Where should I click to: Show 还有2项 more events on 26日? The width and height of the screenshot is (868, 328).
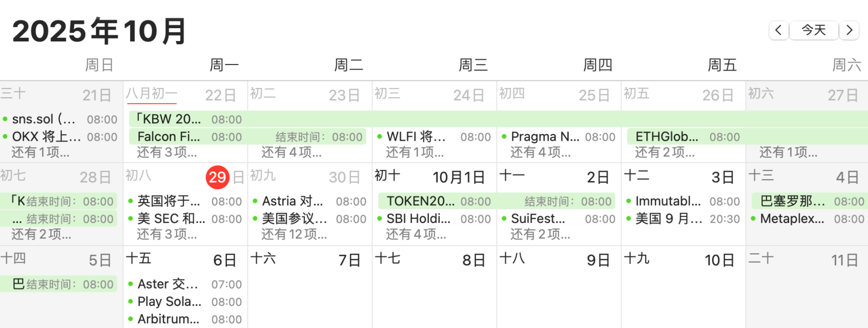[665, 152]
